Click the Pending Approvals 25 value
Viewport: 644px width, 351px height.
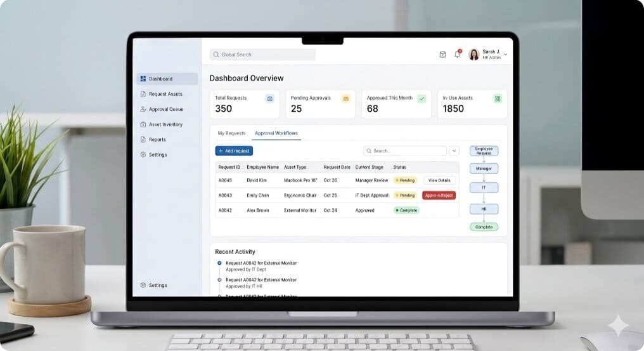point(296,109)
